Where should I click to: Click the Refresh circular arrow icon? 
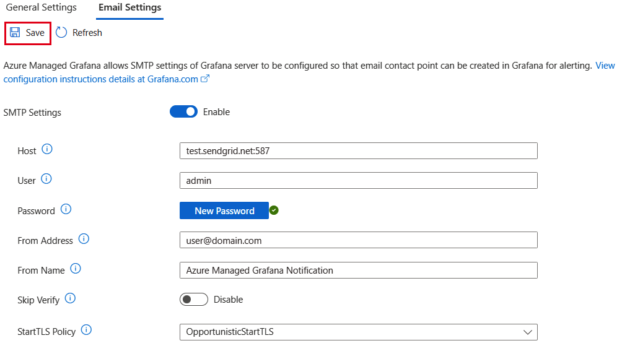61,33
